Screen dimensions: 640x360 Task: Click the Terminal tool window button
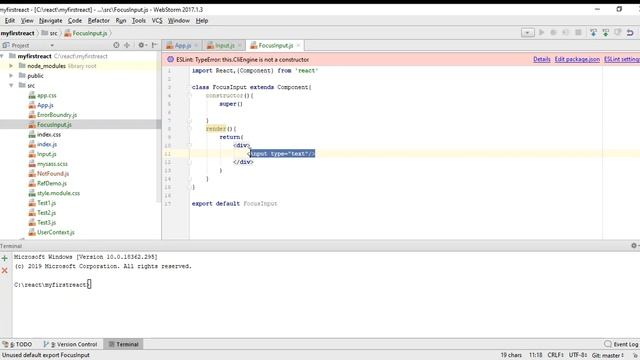pyautogui.click(x=123, y=344)
